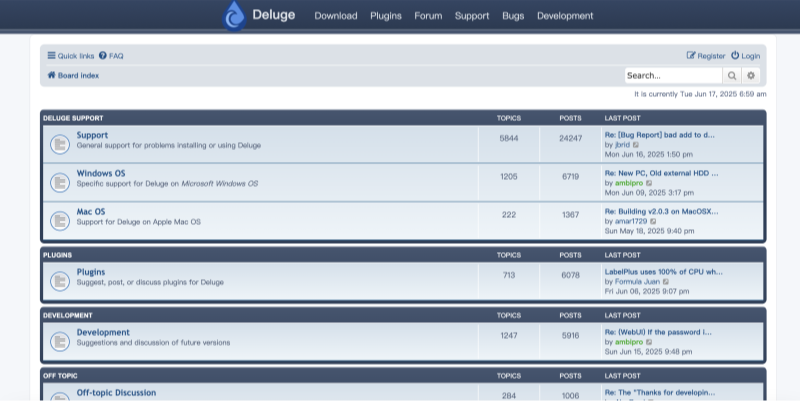Click the Deluge site title
The image size is (800, 401).
coord(273,15)
